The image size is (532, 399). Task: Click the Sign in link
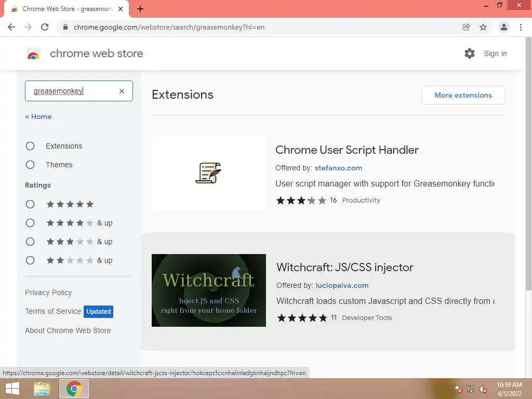495,54
